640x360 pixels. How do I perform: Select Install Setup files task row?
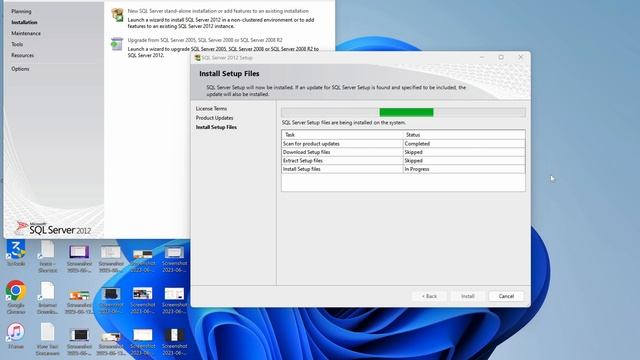pos(403,169)
